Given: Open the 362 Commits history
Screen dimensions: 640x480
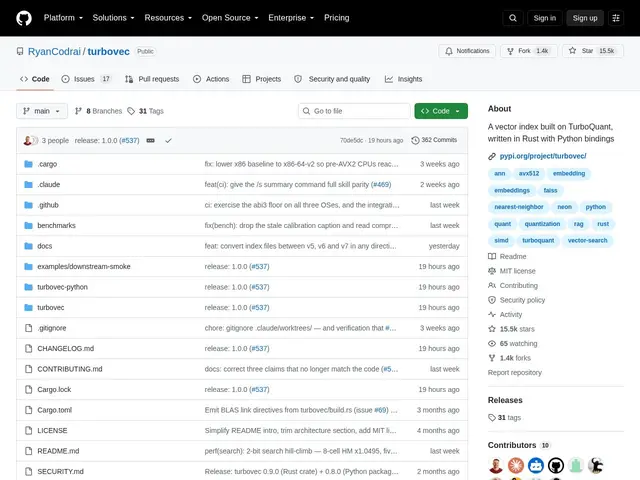Looking at the screenshot, I should click(434, 140).
